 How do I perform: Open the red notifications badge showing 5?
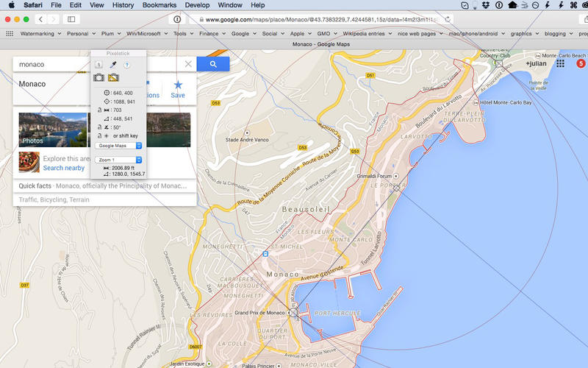pyautogui.click(x=581, y=64)
